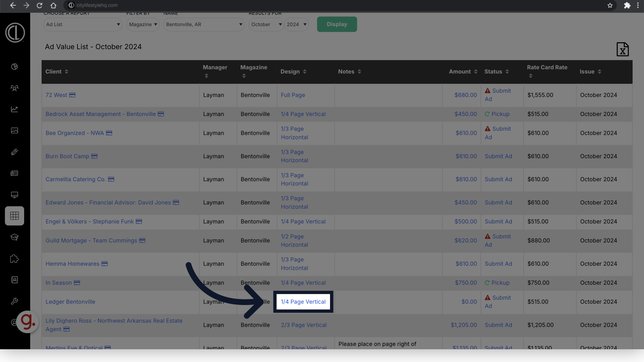Click the City Lifestyle logo

click(x=15, y=33)
